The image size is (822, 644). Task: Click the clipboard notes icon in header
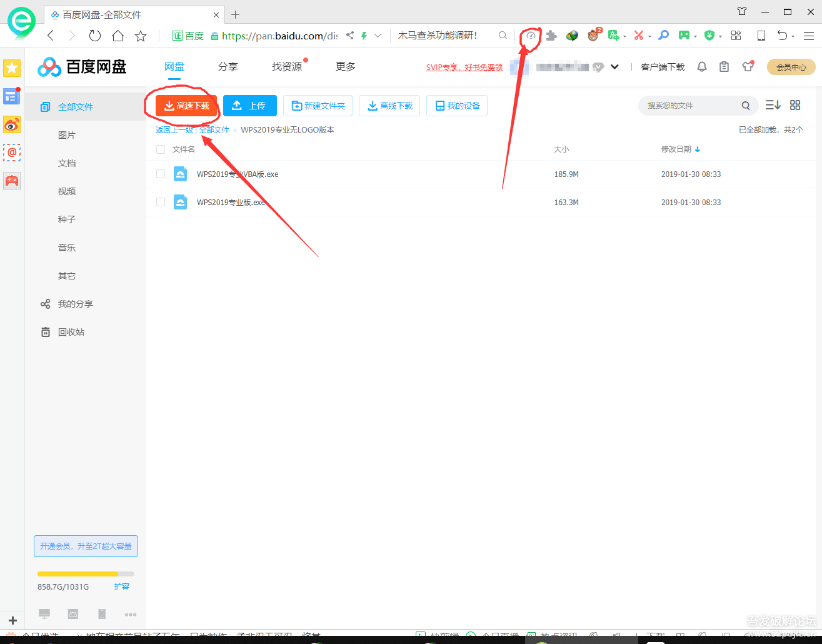tap(724, 66)
